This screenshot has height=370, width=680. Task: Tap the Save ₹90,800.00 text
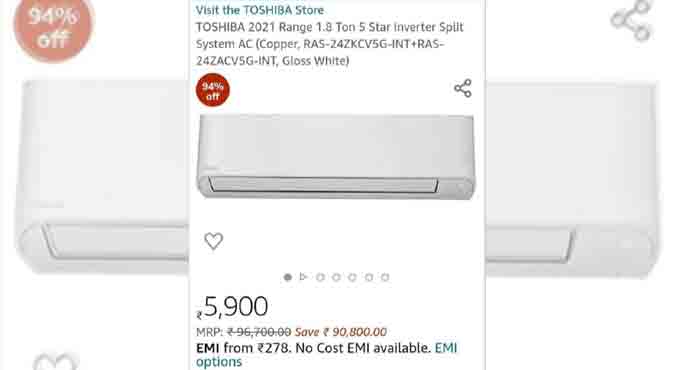click(x=340, y=332)
